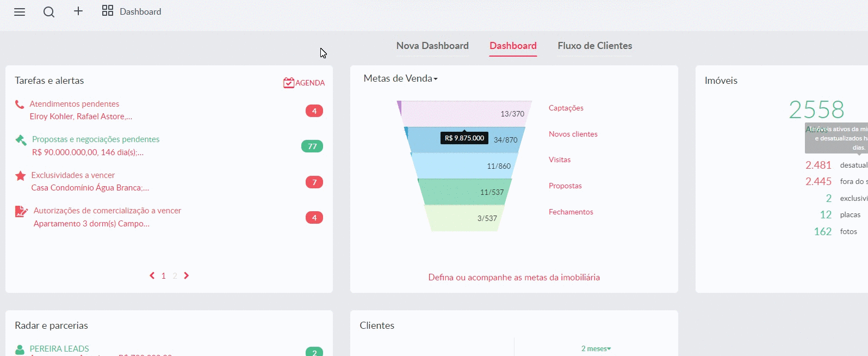Image resolution: width=868 pixels, height=356 pixels.
Task: Click the plus add icon
Action: 78,11
